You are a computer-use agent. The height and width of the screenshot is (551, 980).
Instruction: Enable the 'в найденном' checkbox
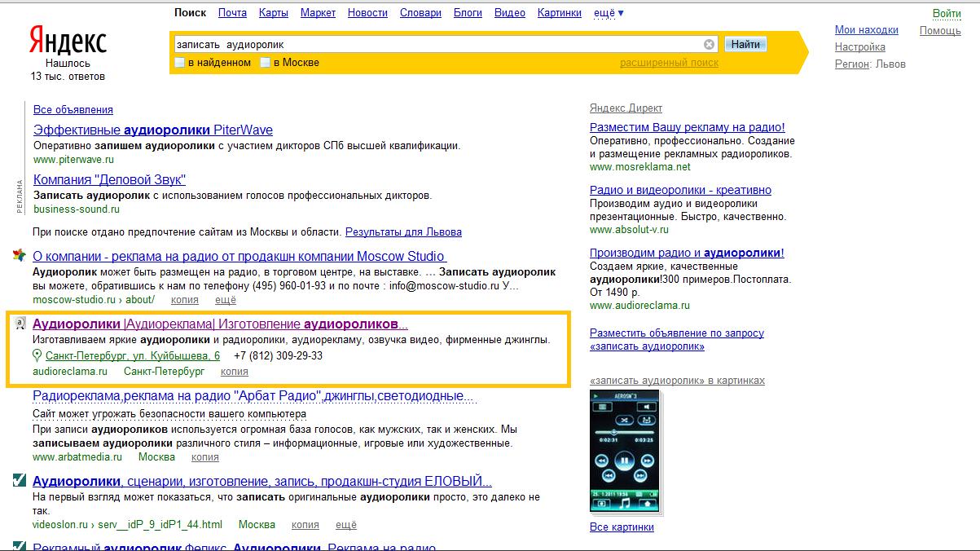click(x=181, y=63)
